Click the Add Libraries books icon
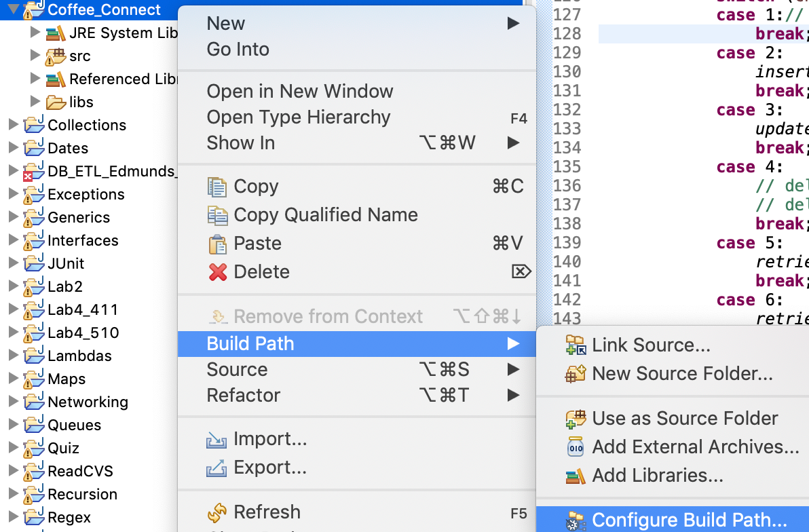 click(x=576, y=476)
